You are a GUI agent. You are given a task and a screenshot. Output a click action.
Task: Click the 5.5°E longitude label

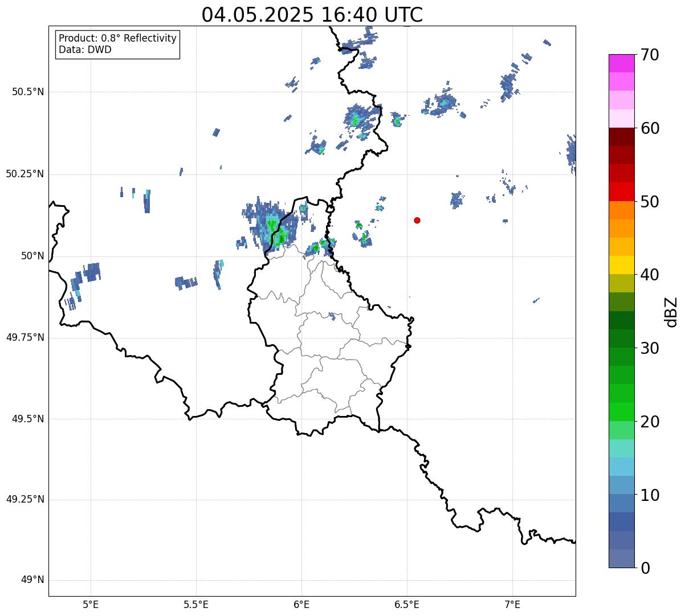coord(196,605)
